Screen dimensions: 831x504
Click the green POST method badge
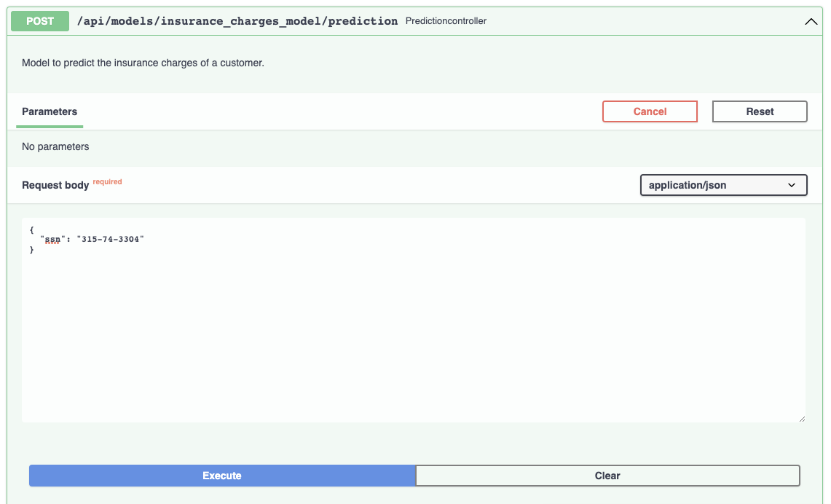[40, 21]
